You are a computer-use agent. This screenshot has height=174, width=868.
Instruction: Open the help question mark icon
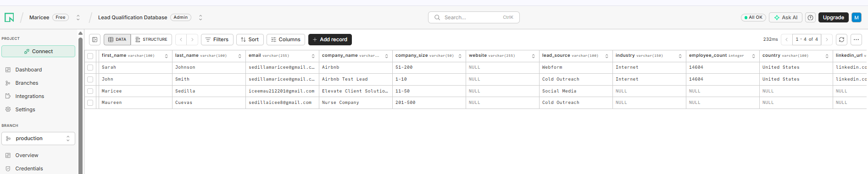pyautogui.click(x=811, y=17)
